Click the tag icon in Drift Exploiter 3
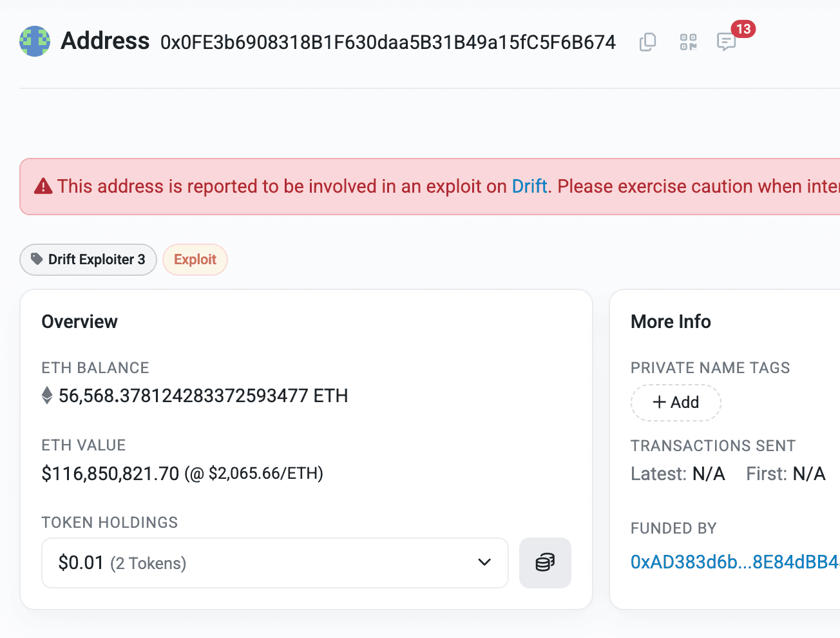The height and width of the screenshot is (638, 840). coord(37,259)
